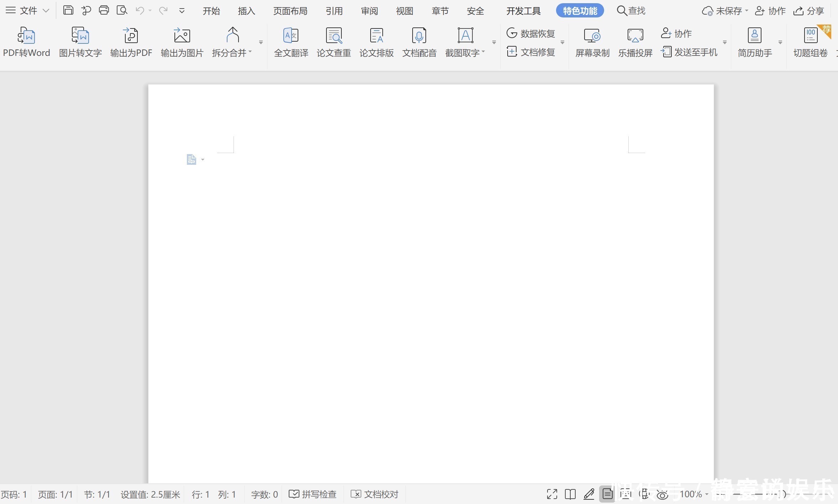Open the 图片转文字 tool
The width and height of the screenshot is (838, 504).
[80, 42]
